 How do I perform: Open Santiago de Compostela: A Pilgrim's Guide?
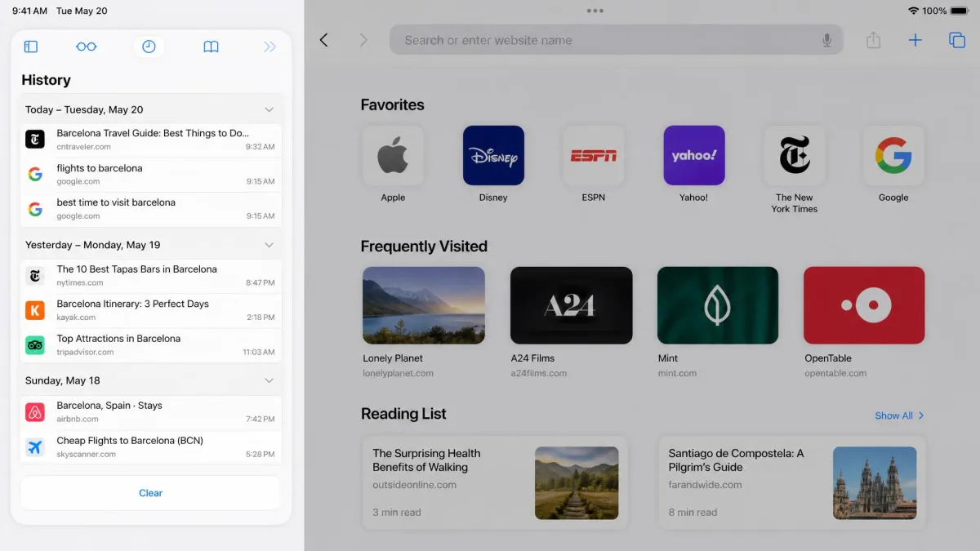tap(792, 482)
